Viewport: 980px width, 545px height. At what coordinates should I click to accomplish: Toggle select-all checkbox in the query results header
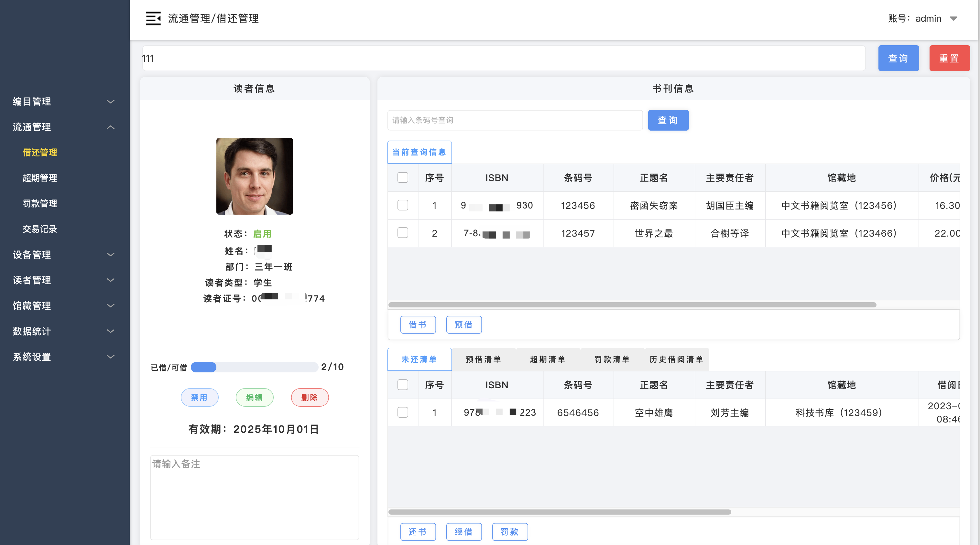click(x=402, y=177)
